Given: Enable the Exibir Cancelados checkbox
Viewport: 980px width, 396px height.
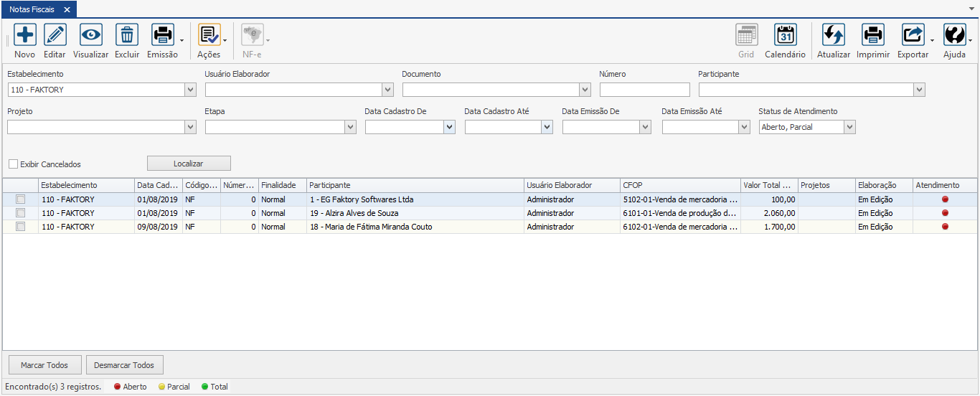Looking at the screenshot, I should pyautogui.click(x=14, y=164).
